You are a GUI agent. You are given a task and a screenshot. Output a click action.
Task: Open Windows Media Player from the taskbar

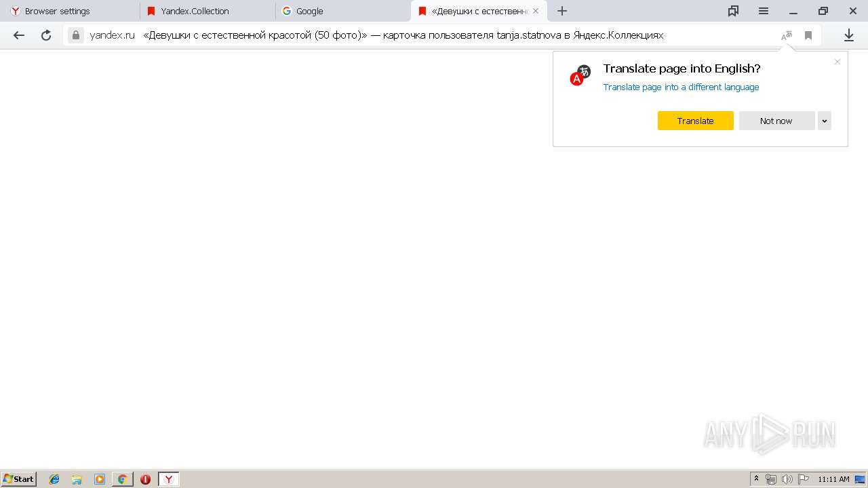(x=100, y=479)
